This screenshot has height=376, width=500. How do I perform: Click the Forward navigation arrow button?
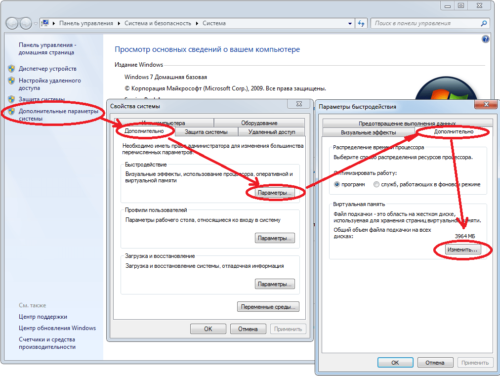point(26,23)
